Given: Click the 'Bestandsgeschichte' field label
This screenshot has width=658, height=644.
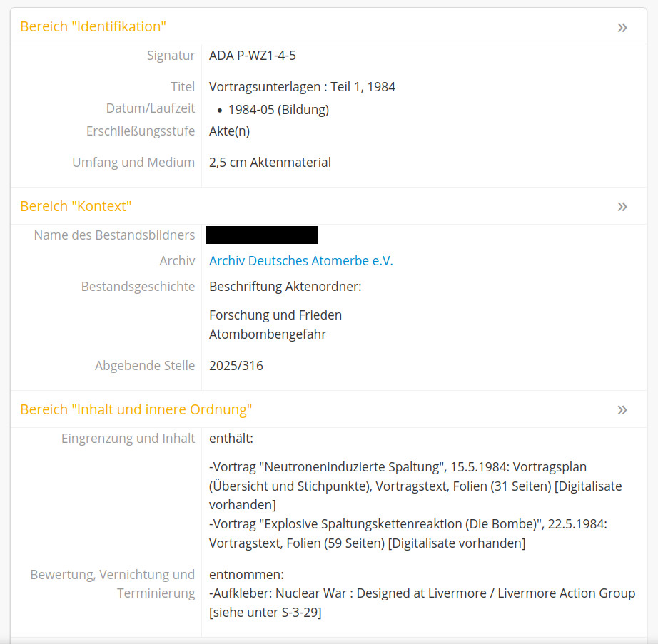Looking at the screenshot, I should pos(138,287).
